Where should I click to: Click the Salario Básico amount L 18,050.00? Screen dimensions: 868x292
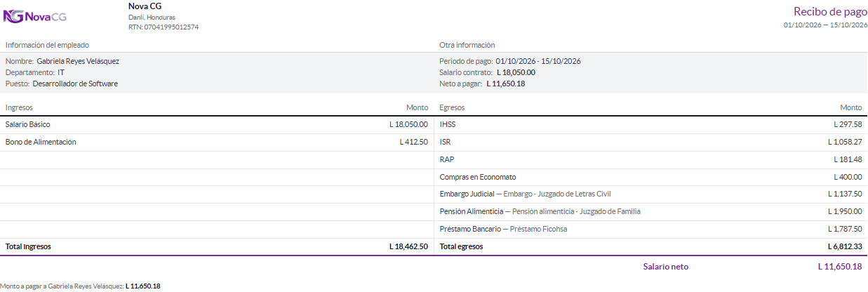pyautogui.click(x=408, y=124)
